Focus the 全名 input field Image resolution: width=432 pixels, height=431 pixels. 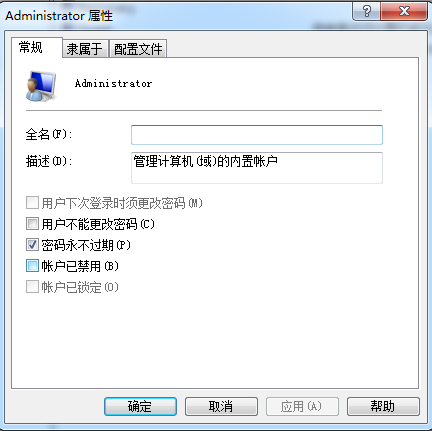click(x=257, y=135)
